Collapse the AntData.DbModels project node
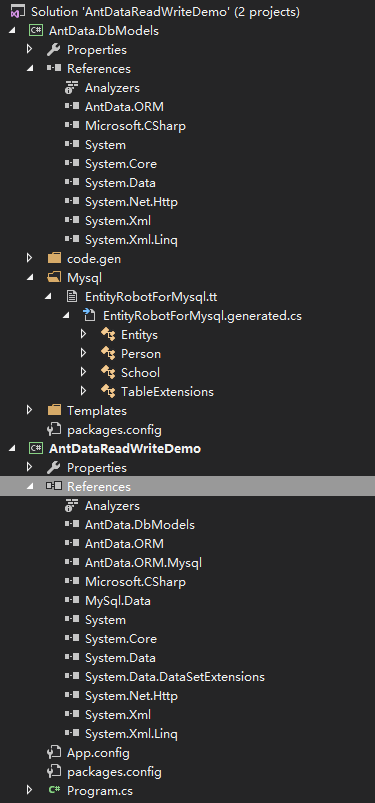 (12, 31)
